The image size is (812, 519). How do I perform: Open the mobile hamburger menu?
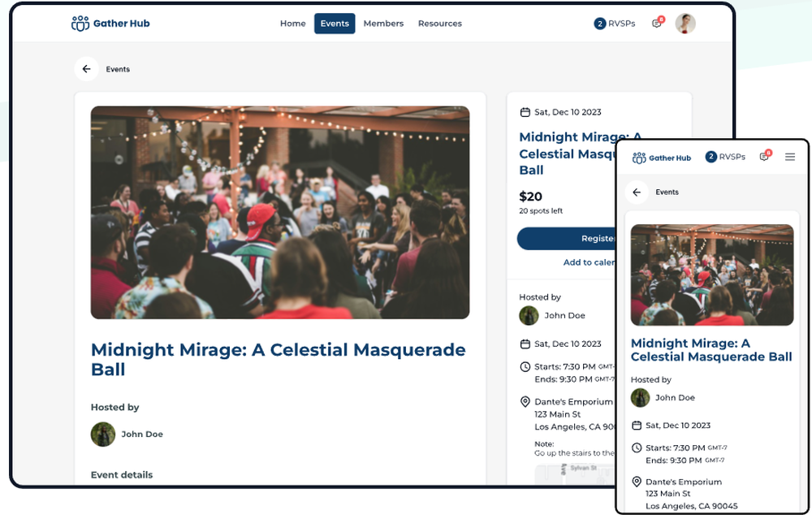789,157
